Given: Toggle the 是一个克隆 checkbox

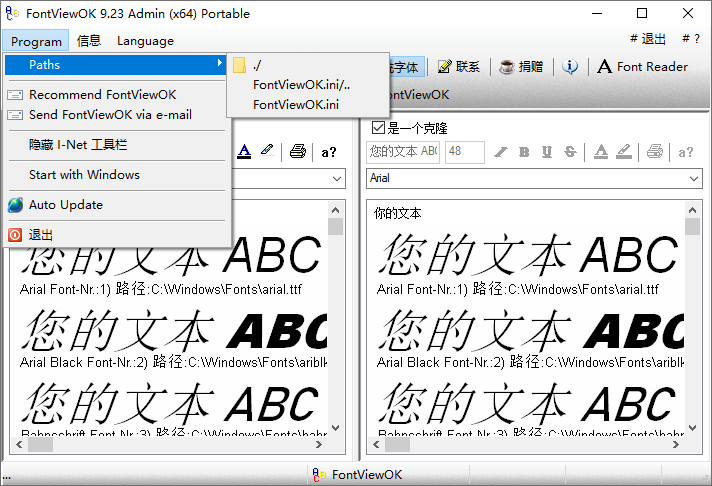Looking at the screenshot, I should point(378,128).
